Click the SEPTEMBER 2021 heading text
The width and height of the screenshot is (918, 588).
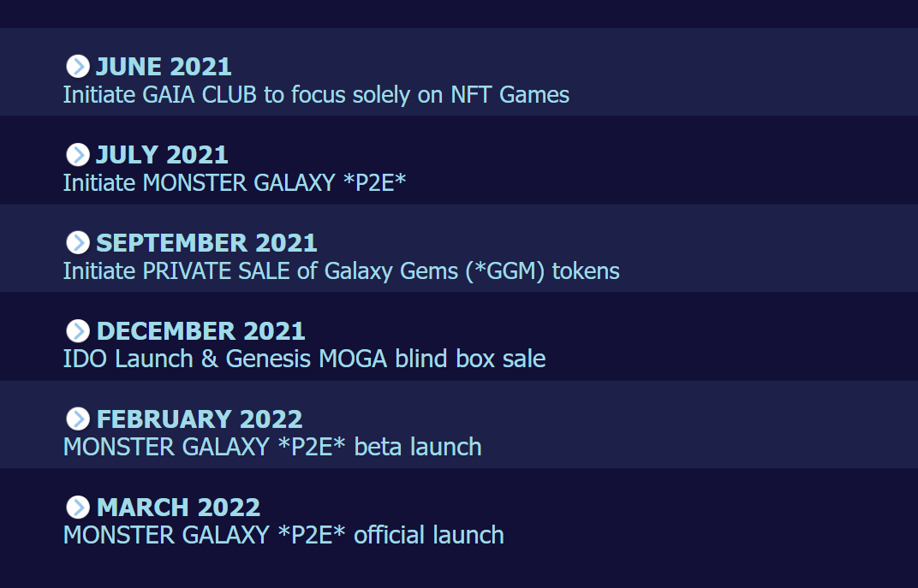pyautogui.click(x=206, y=243)
